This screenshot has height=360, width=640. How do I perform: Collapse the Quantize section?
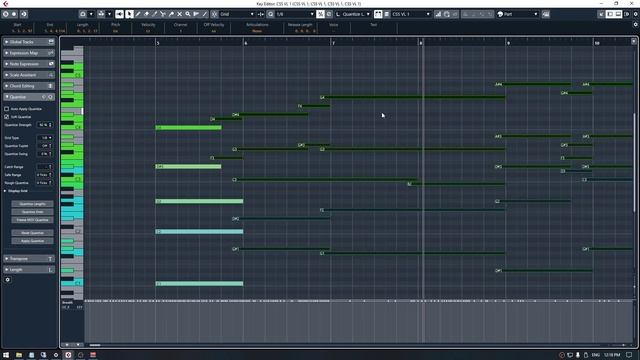(x=29, y=97)
